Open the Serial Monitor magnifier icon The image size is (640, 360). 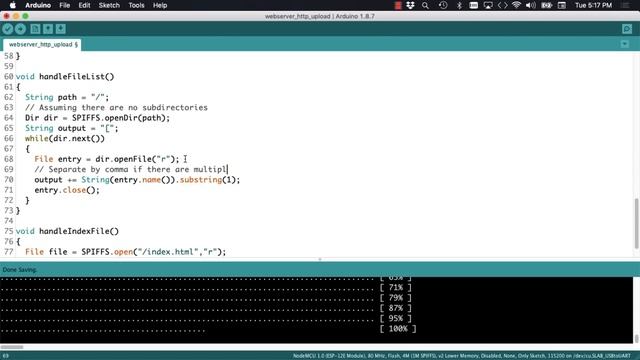pos(627,29)
